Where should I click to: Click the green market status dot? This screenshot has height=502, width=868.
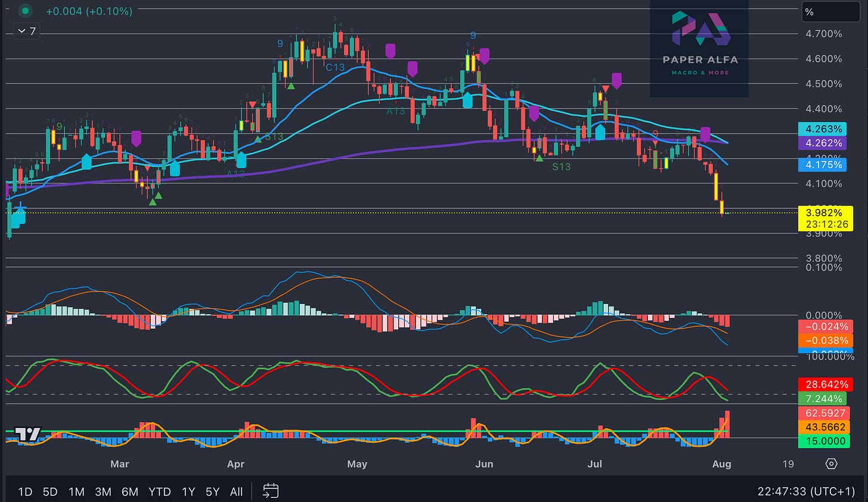(x=25, y=11)
